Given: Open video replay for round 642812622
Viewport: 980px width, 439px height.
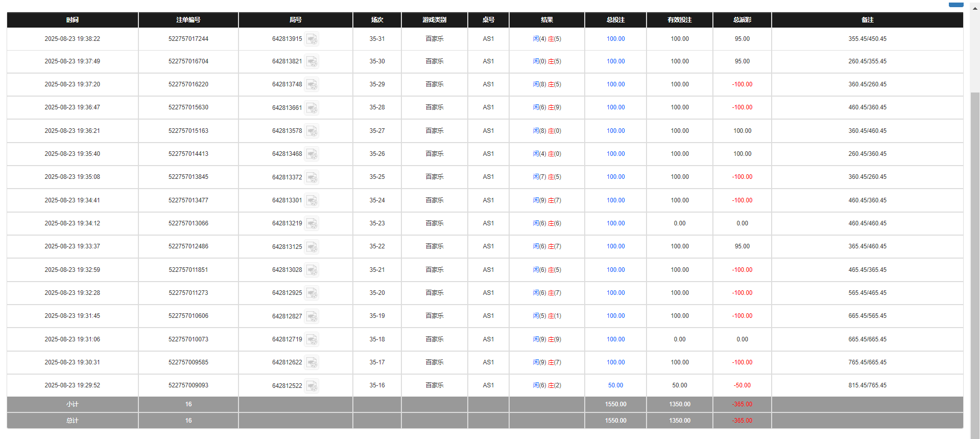Looking at the screenshot, I should click(312, 363).
